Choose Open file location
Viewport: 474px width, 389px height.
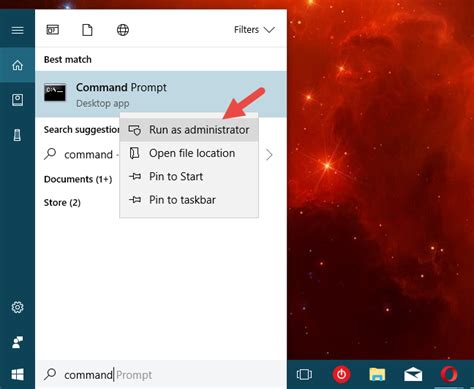pyautogui.click(x=189, y=153)
